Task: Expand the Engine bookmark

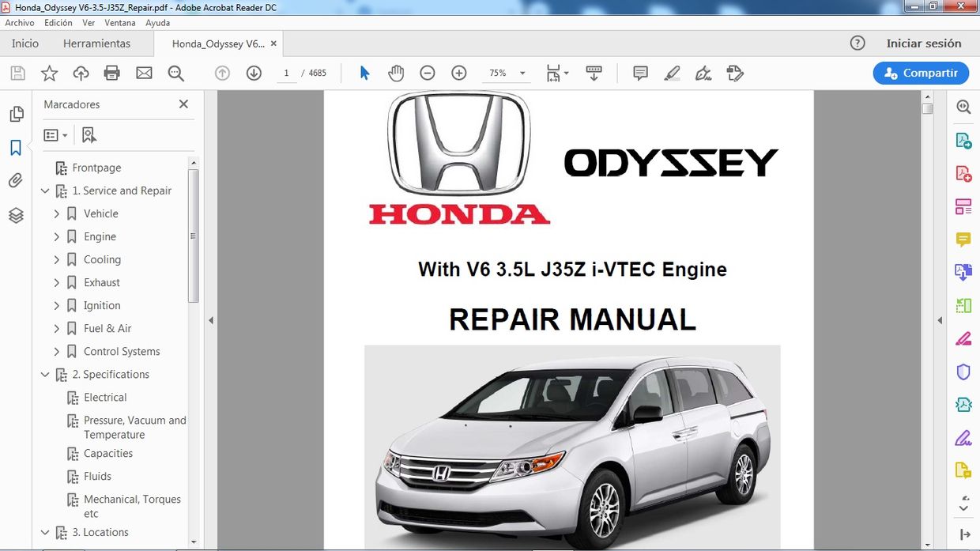Action: point(56,236)
